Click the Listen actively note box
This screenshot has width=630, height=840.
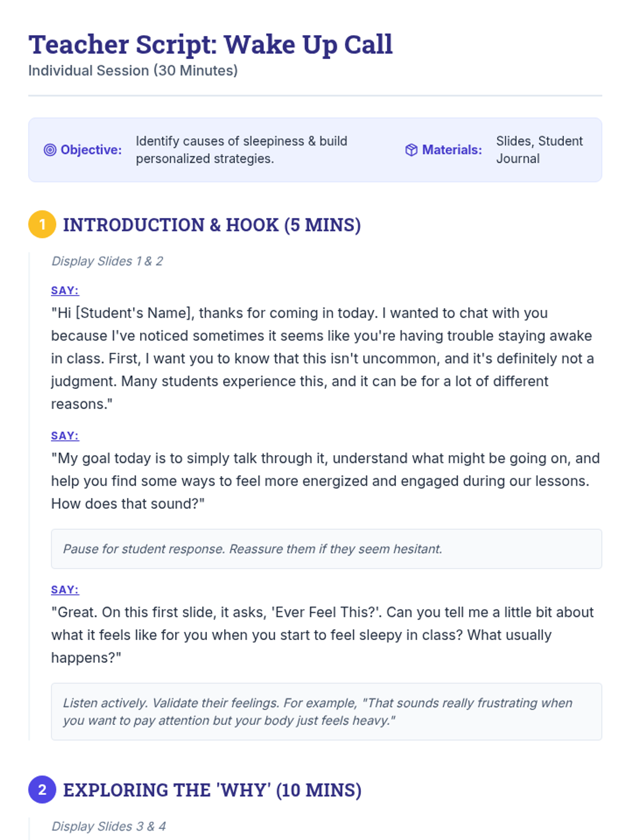point(327,711)
